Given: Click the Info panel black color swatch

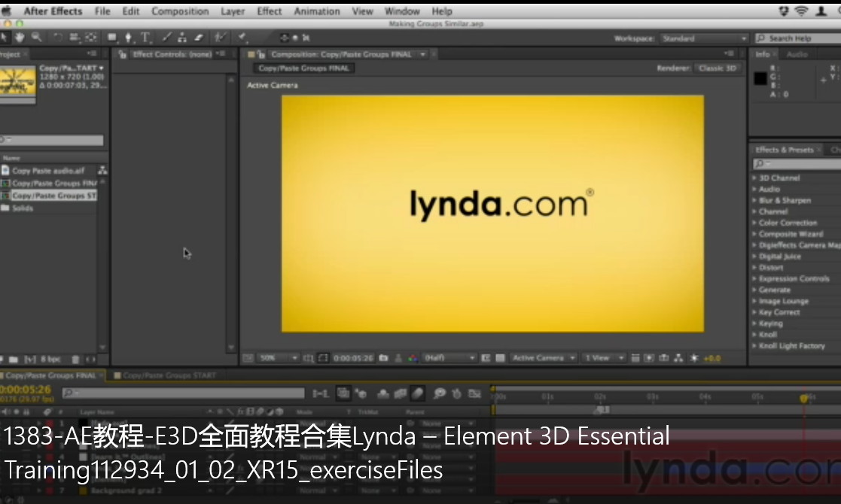Looking at the screenshot, I should (760, 78).
